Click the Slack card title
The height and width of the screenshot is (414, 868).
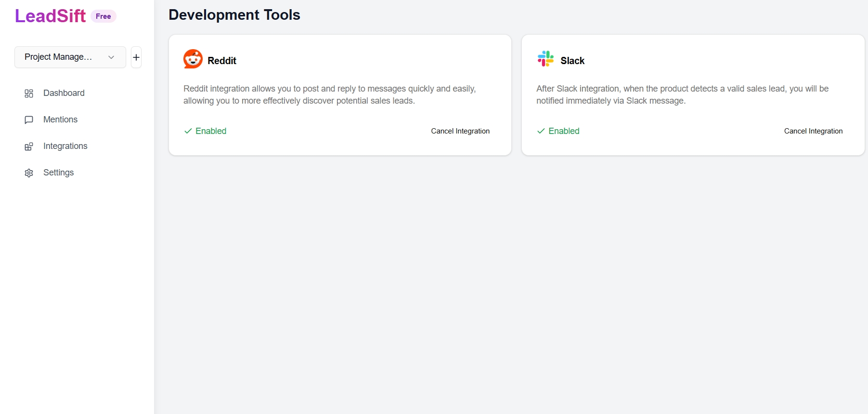click(x=572, y=61)
